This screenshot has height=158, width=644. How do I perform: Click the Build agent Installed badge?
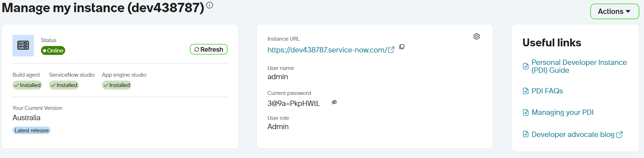27,85
